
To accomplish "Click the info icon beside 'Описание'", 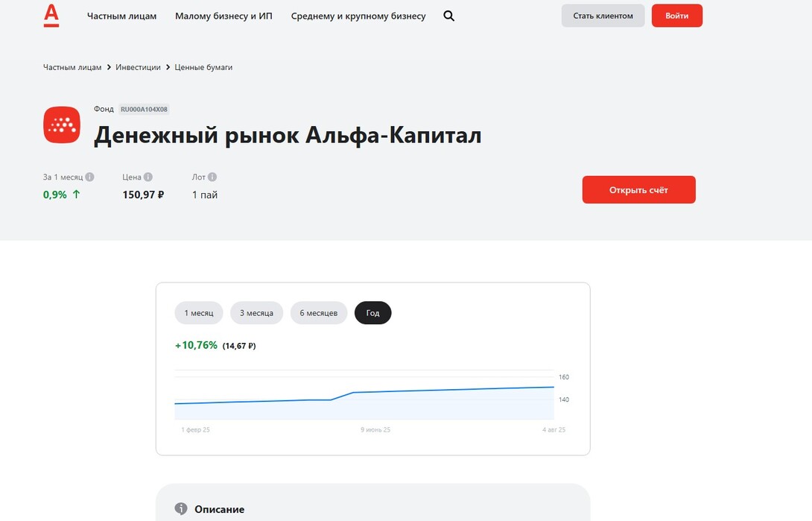I will point(181,509).
